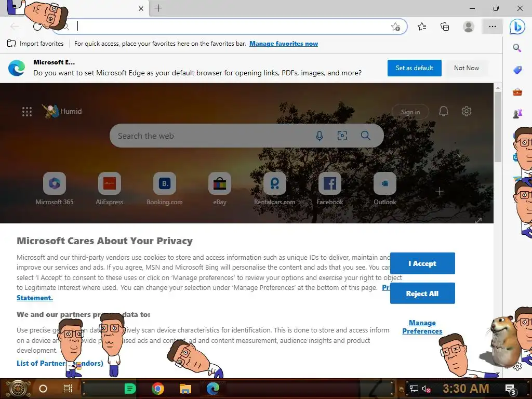Open the AliExpress quick link

tap(109, 189)
